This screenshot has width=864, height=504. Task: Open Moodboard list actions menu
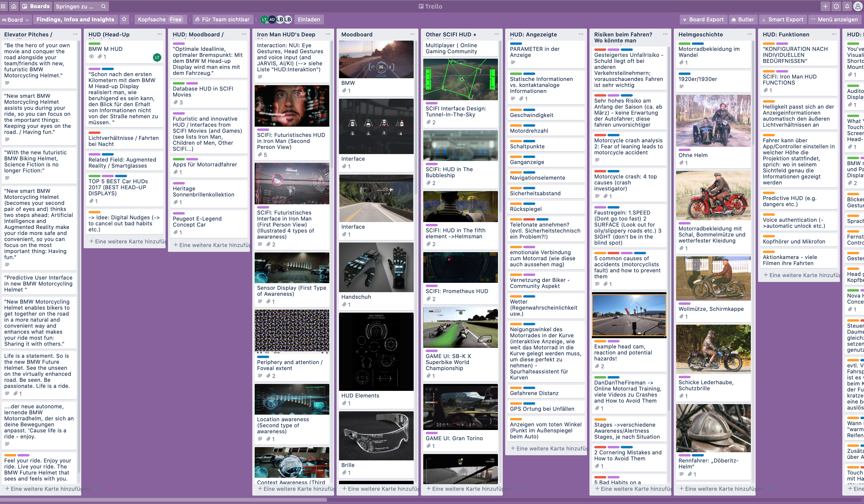(412, 34)
